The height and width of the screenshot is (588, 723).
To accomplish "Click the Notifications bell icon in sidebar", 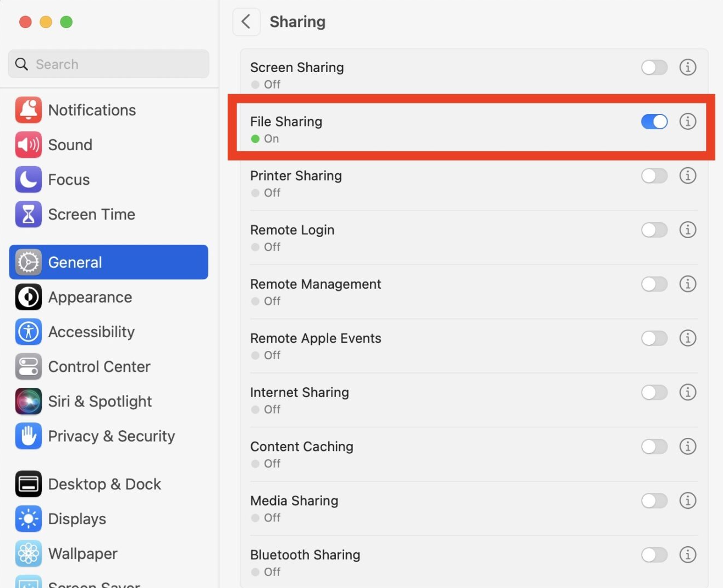I will click(28, 110).
